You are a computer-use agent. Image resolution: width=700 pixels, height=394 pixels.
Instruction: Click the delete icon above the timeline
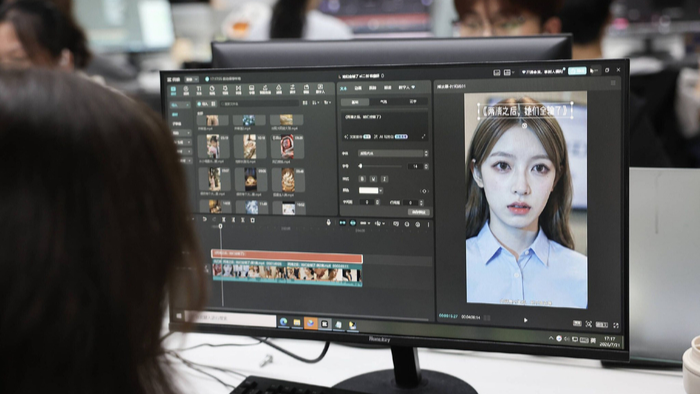[252, 220]
